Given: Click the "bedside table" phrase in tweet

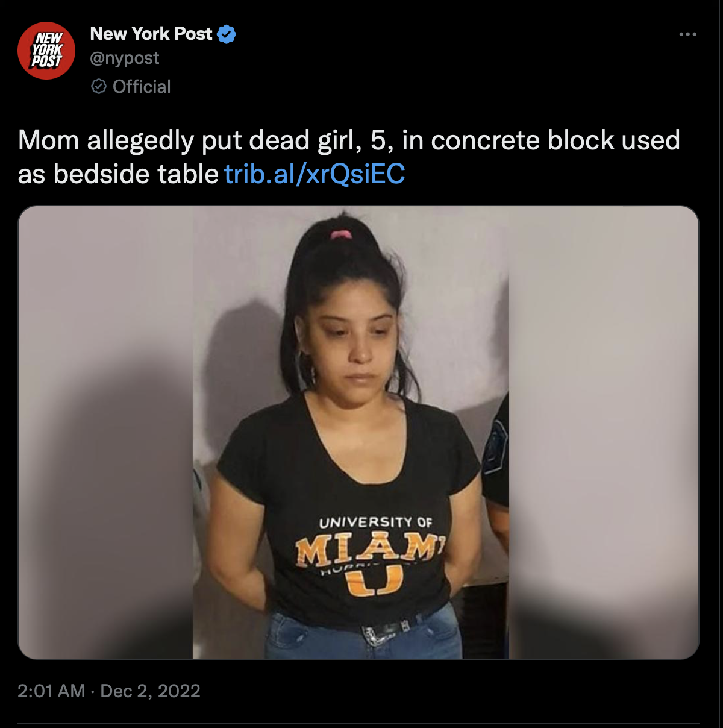Looking at the screenshot, I should click(136, 174).
